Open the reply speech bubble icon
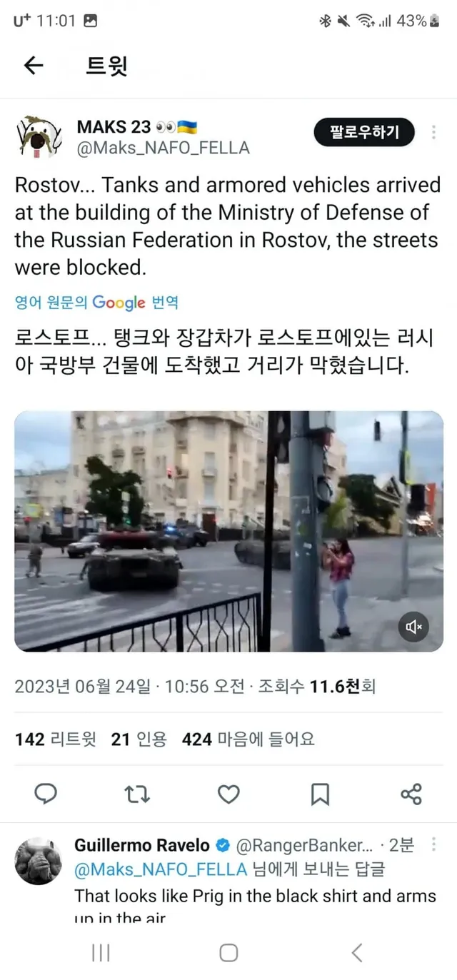Image resolution: width=457 pixels, height=980 pixels. coord(46,794)
